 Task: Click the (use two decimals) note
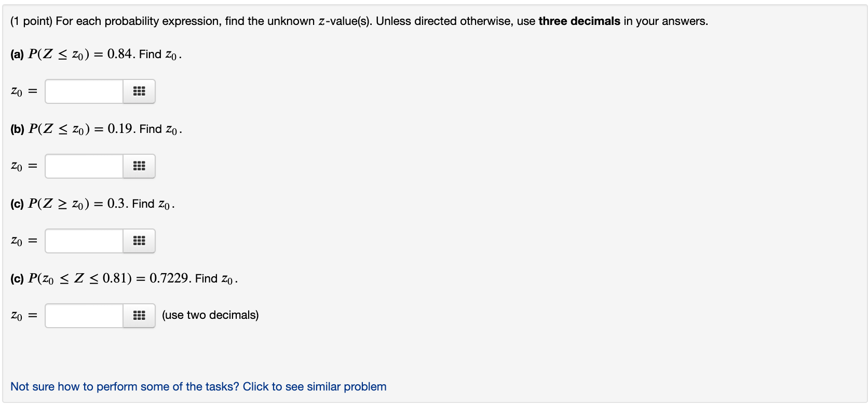(210, 315)
